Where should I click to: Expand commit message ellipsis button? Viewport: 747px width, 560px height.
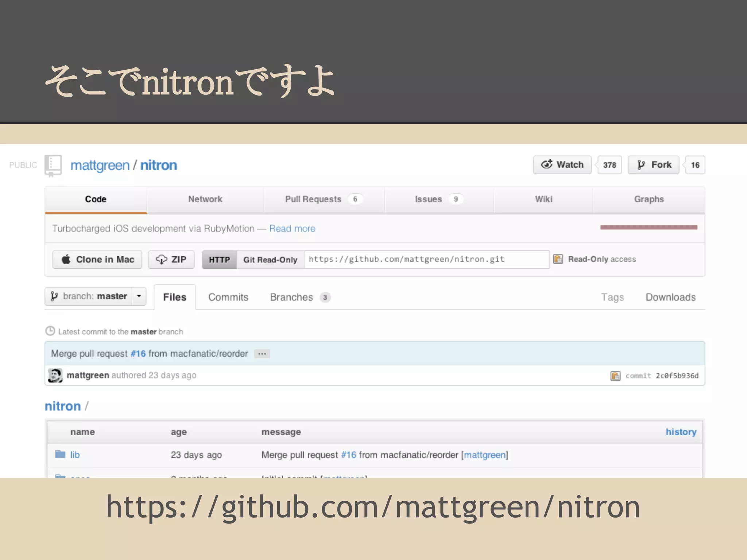click(x=262, y=354)
